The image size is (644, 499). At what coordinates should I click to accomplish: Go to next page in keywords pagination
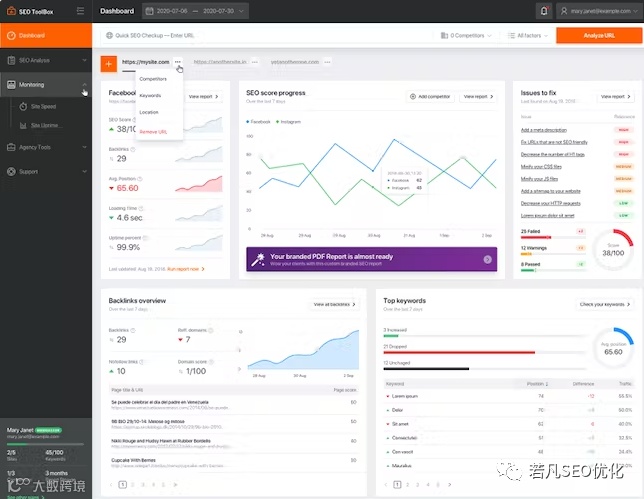pyautogui.click(x=450, y=485)
